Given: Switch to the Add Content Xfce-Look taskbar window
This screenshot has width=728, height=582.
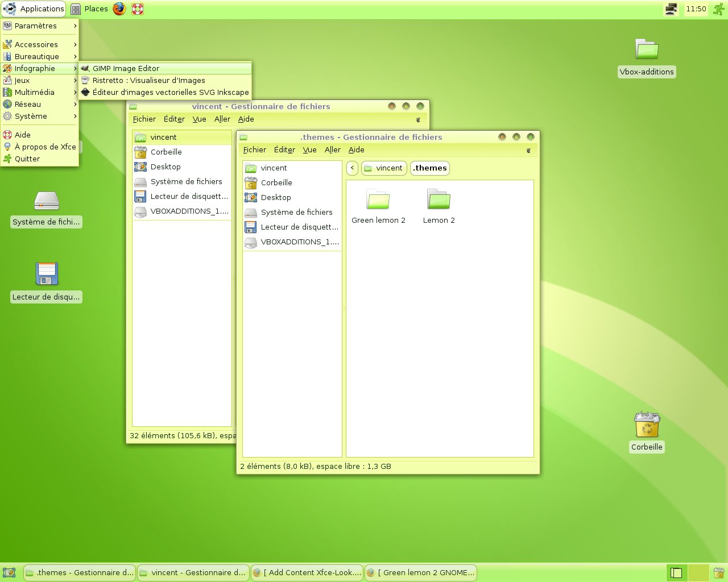Looking at the screenshot, I should point(307,572).
